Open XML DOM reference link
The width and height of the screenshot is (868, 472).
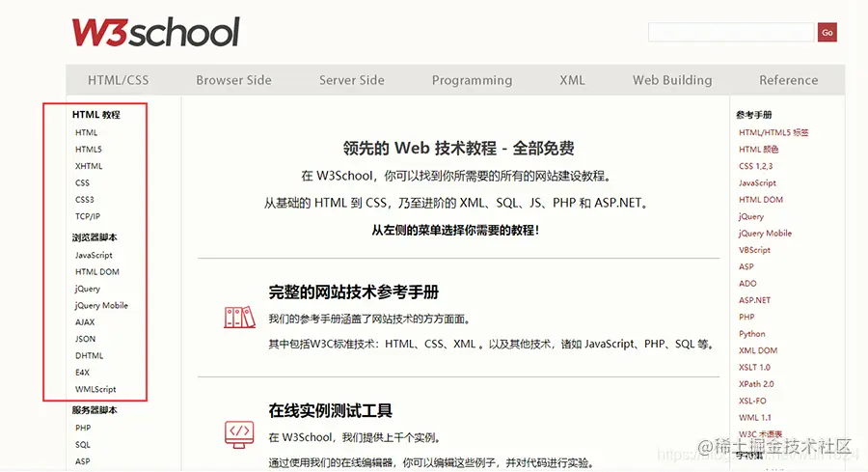758,350
